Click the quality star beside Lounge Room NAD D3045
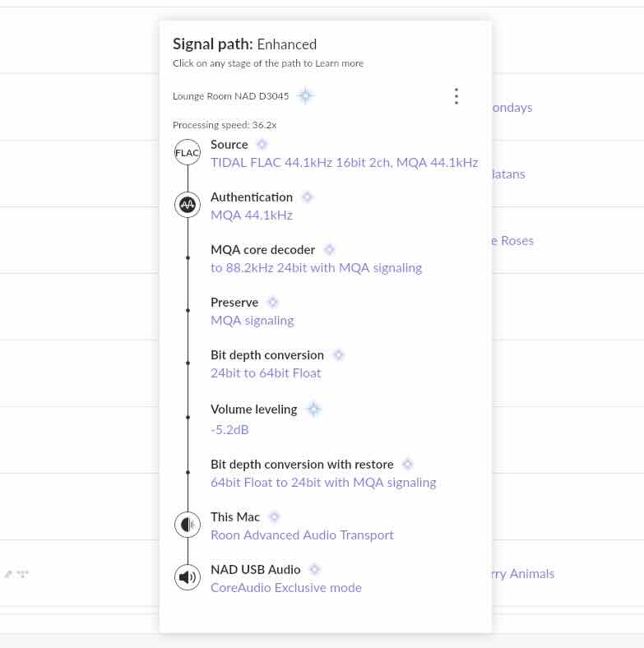Image resolution: width=644 pixels, height=648 pixels. [x=305, y=96]
